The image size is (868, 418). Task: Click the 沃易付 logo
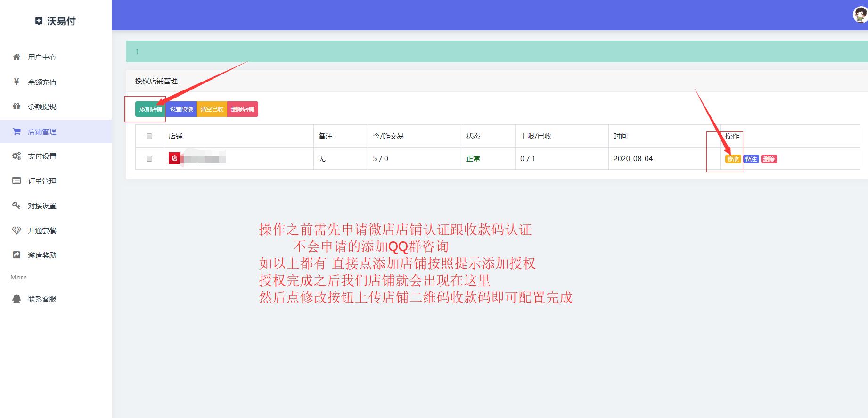[56, 21]
